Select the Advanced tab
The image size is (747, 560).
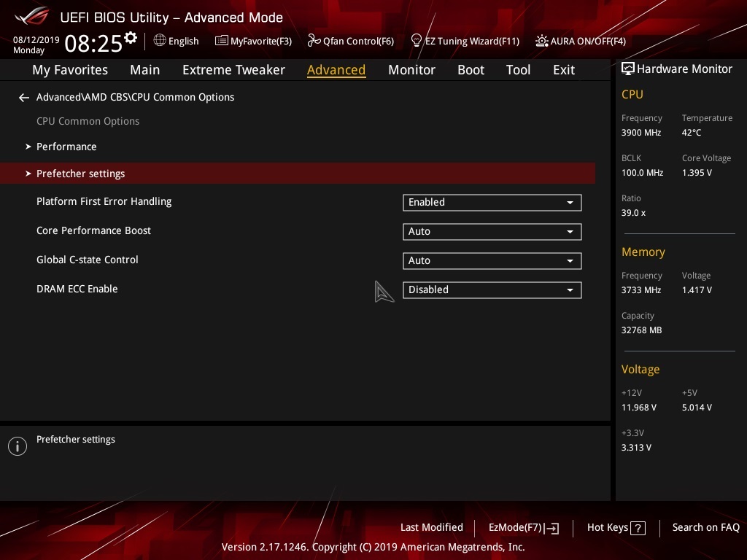[336, 70]
